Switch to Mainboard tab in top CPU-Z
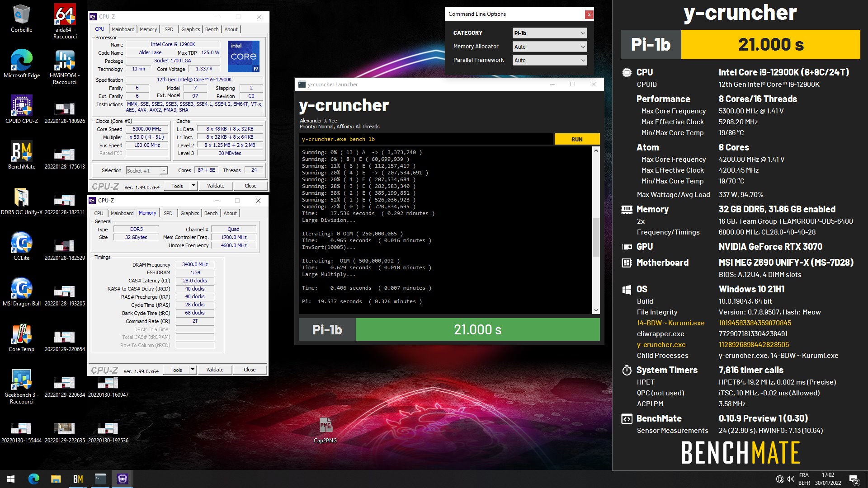 click(x=123, y=29)
